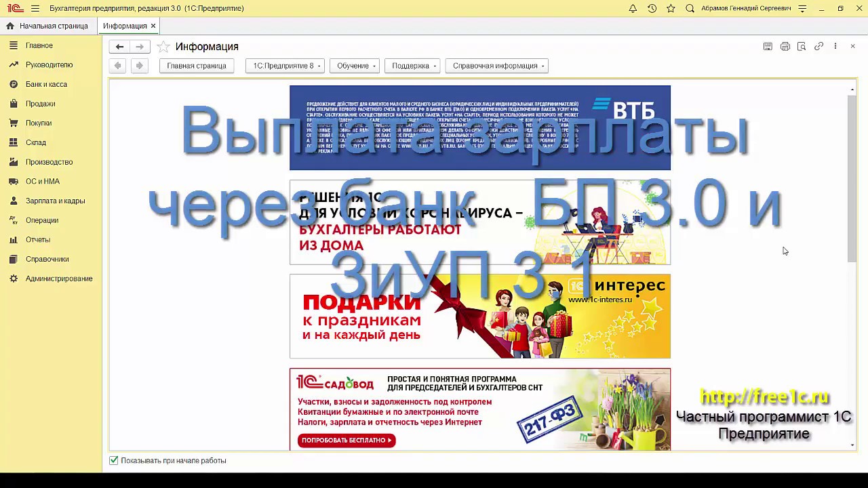
Task: Open the Зарплата и кадры section
Action: pyautogui.click(x=55, y=201)
